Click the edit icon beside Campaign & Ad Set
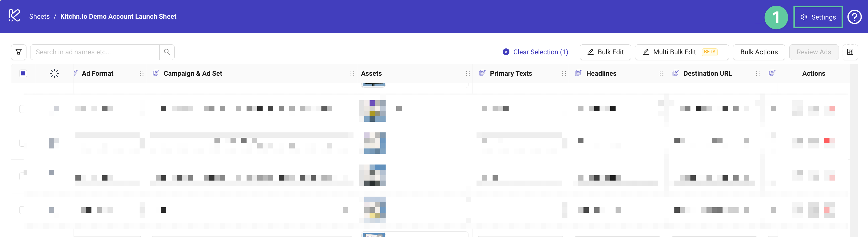The image size is (868, 237). [156, 73]
